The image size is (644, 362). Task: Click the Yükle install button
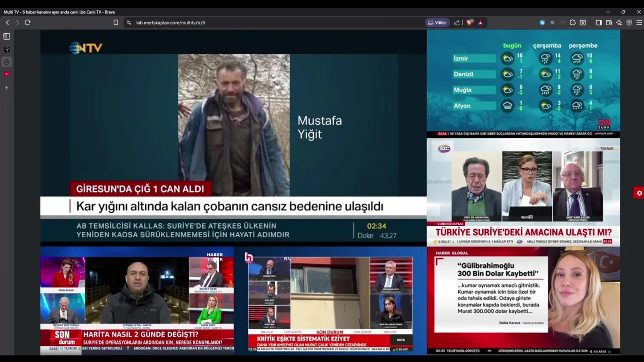click(437, 23)
